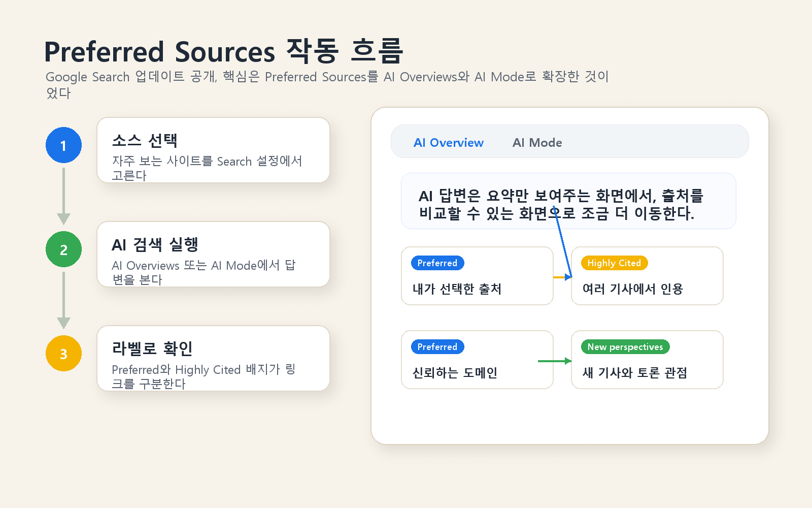Select the 새 기사와 토론 관점 text
This screenshot has width=812, height=508.
[635, 373]
